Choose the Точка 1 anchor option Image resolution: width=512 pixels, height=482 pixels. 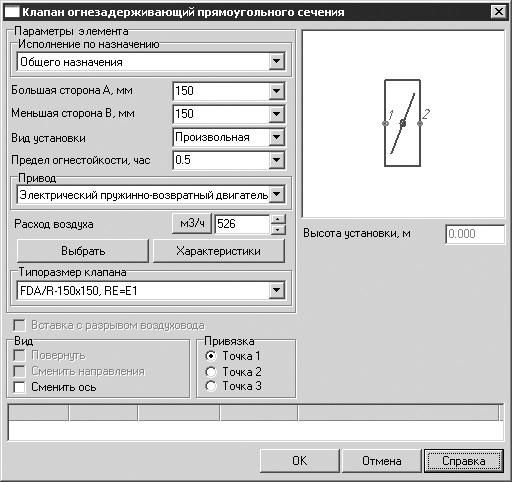(x=211, y=356)
